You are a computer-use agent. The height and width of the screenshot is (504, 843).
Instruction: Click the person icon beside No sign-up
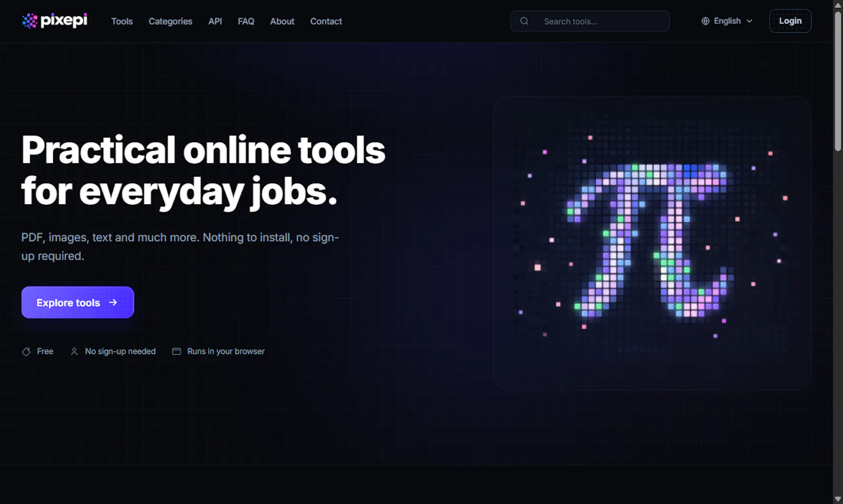(74, 351)
